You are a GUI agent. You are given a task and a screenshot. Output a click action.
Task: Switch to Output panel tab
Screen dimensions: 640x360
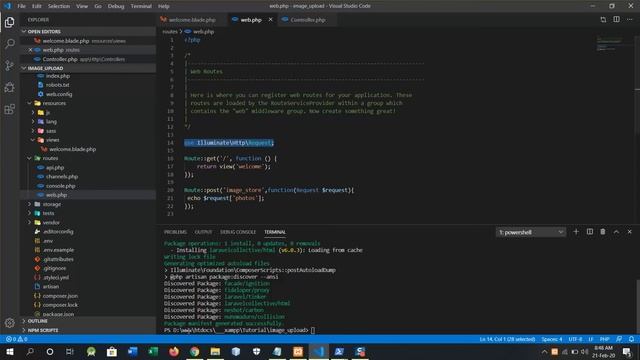203,232
